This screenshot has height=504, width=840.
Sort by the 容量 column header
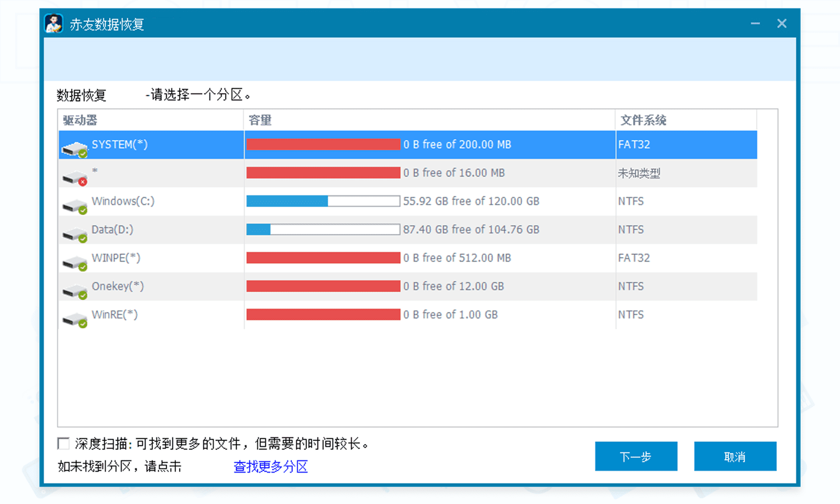point(260,120)
